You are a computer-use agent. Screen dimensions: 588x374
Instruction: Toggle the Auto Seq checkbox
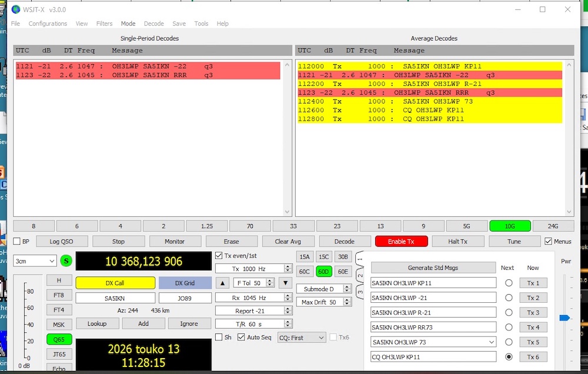pos(241,337)
